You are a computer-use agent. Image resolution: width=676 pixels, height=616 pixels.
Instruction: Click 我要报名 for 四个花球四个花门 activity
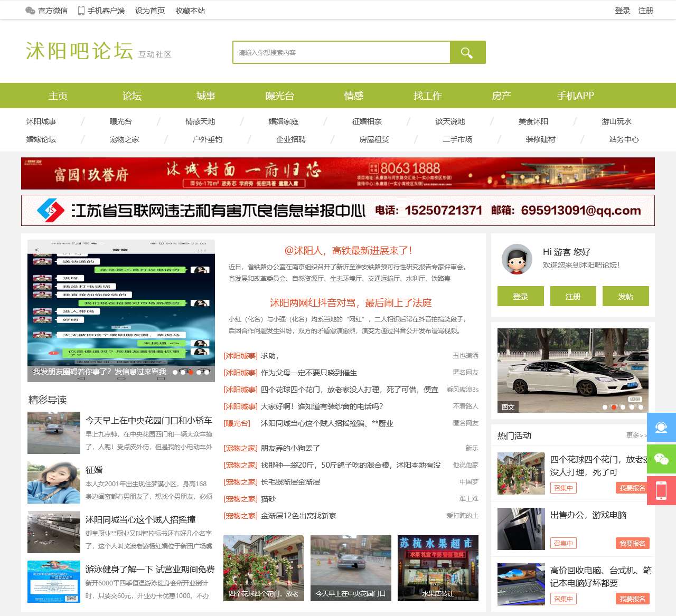(633, 488)
